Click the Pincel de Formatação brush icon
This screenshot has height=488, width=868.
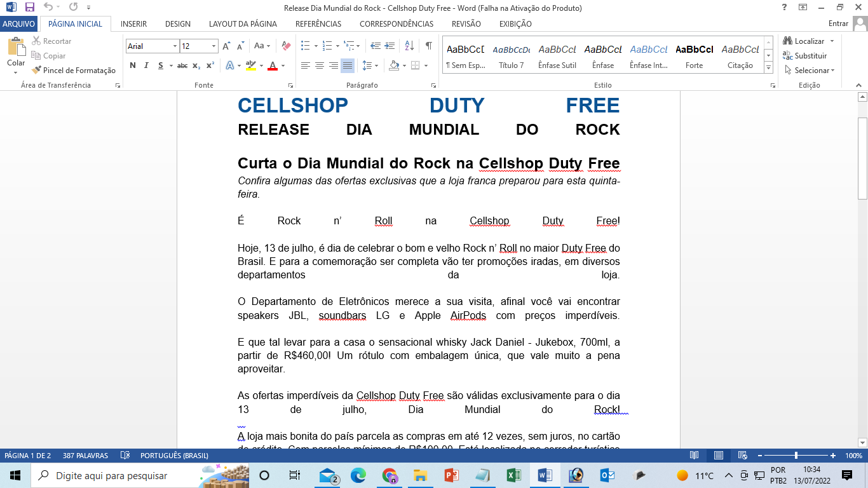pos(37,71)
